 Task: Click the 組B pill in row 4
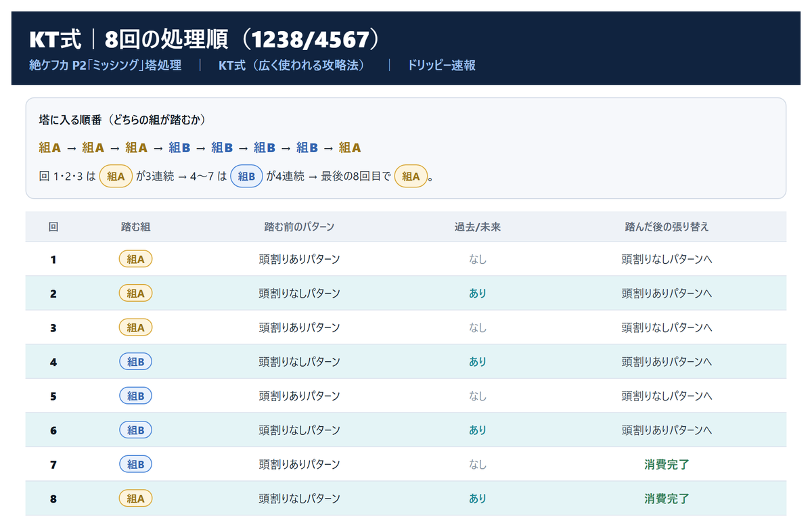135,362
